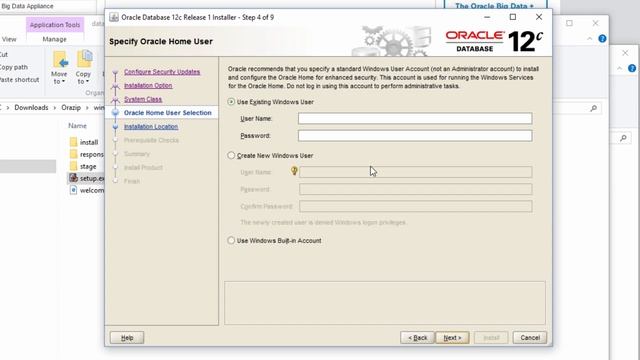
Task: Open Manage tab in File Explorer
Action: coord(54,39)
